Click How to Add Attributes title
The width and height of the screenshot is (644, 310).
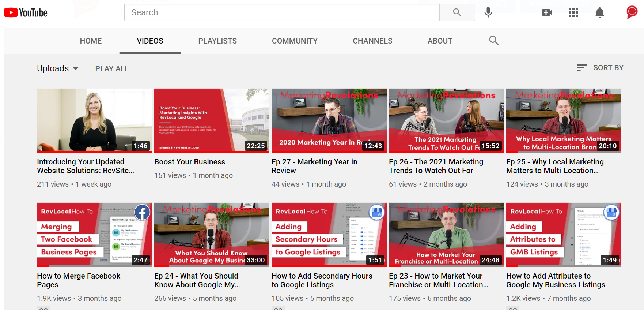[x=556, y=280]
